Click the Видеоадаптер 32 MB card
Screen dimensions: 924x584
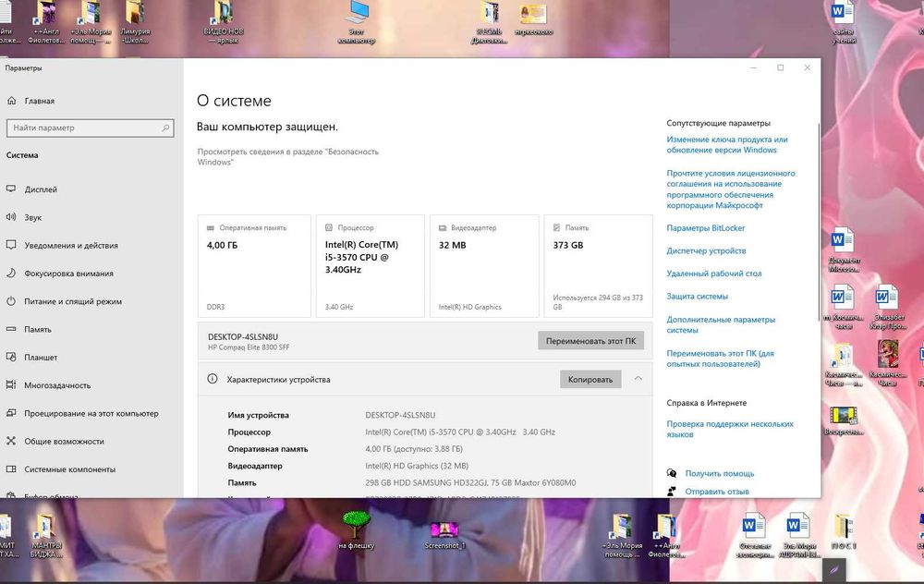pyautogui.click(x=484, y=266)
